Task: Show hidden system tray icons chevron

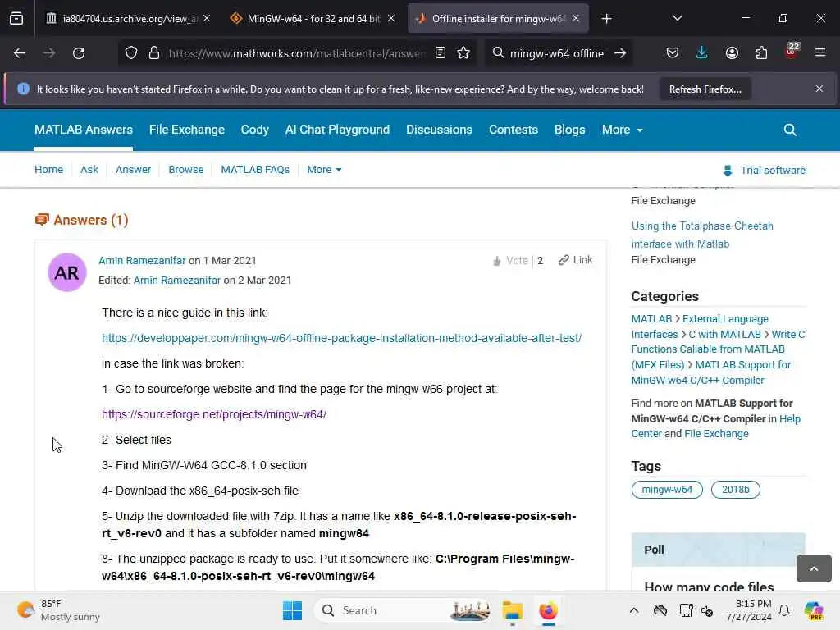Action: (634, 610)
